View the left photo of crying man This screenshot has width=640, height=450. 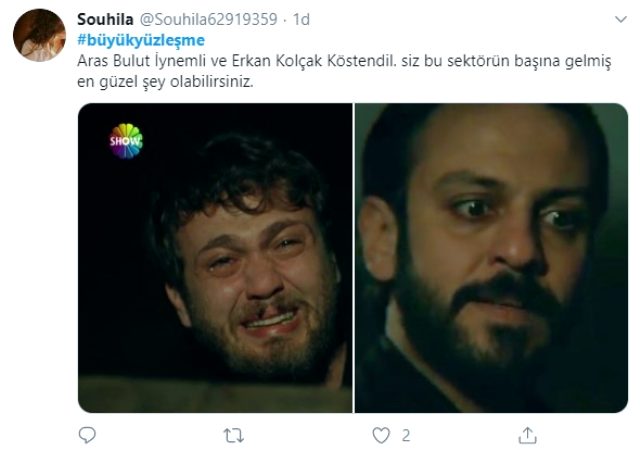coord(215,258)
